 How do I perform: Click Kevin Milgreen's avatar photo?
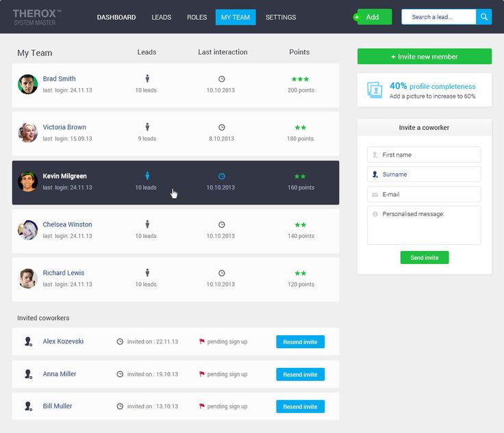coord(27,181)
